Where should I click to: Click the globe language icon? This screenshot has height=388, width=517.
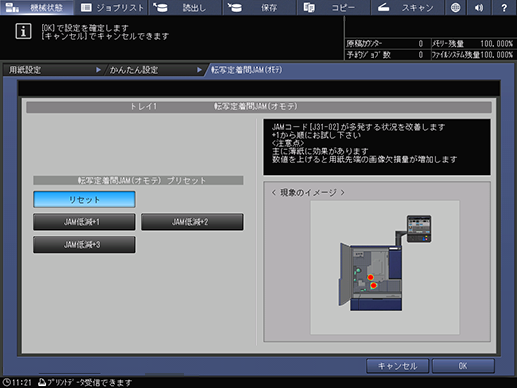point(455,7)
